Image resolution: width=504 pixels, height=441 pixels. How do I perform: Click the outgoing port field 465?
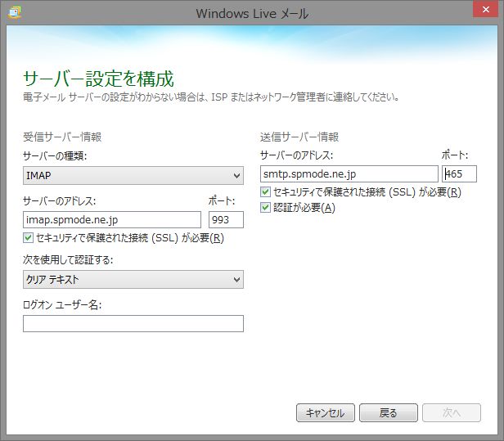[x=459, y=174]
